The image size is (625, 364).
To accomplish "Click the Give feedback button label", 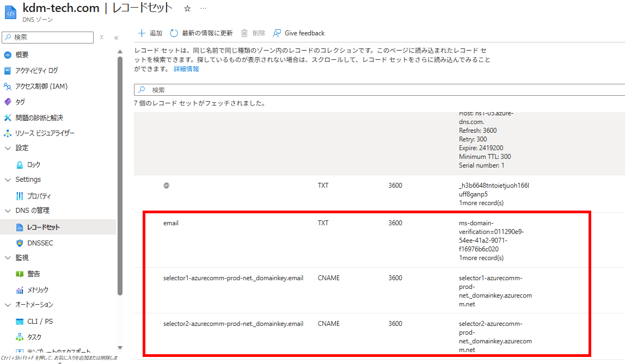I will 304,33.
